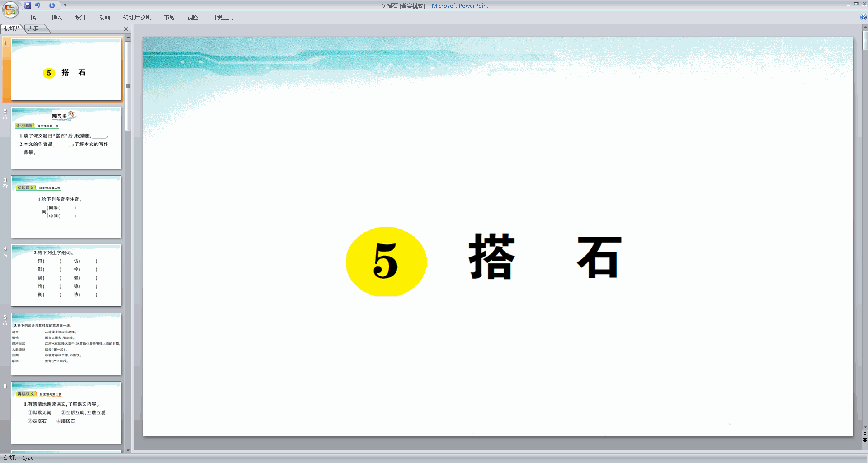Open the 幻灯片放映 ribbon tab
This screenshot has width=868, height=463.
(x=137, y=17)
